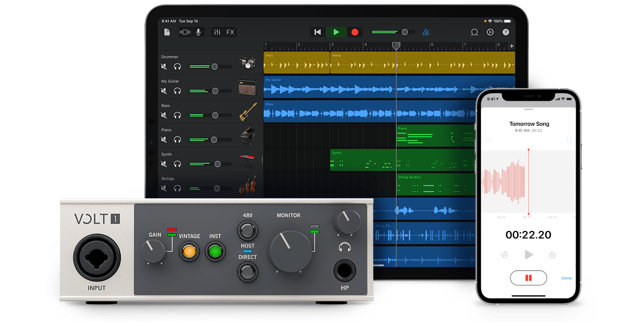Tap the microphone input icon in GarageBand toolbar
644x322 pixels.
(198, 32)
